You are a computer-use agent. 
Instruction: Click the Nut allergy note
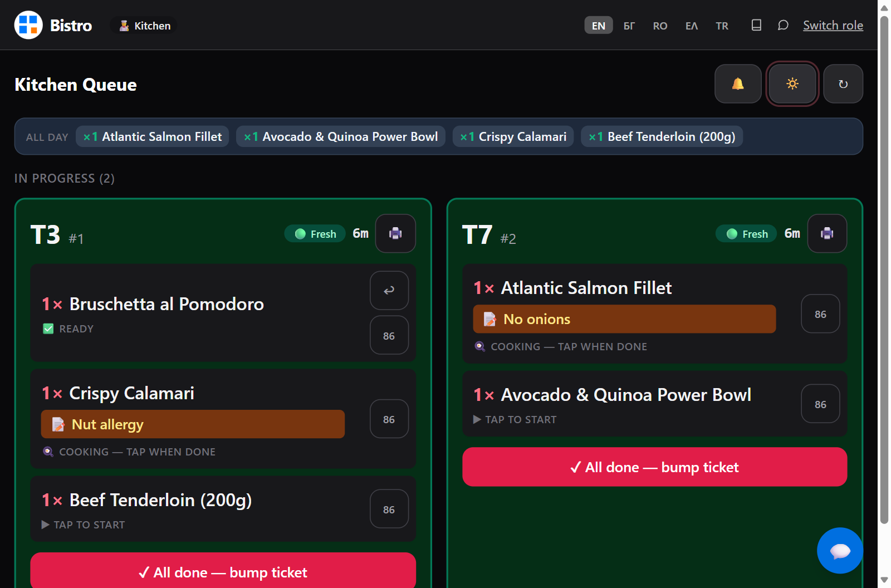(x=193, y=424)
